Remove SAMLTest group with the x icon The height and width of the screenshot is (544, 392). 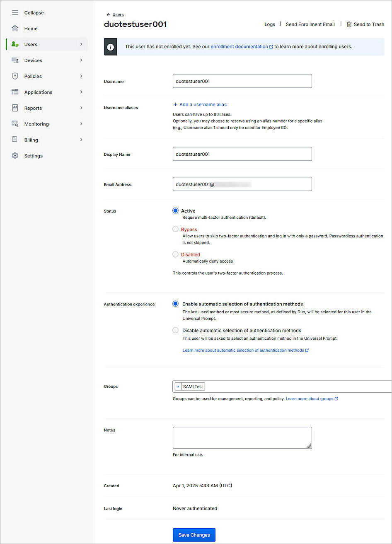[x=178, y=387]
